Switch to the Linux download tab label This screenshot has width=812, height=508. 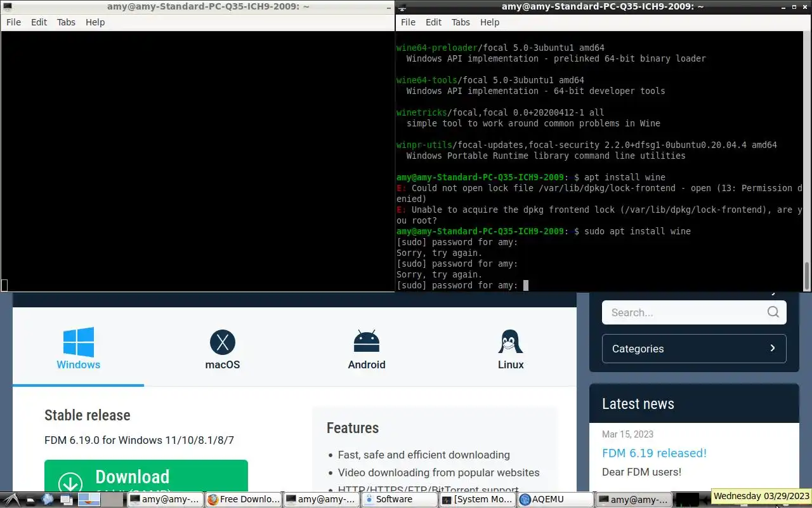(x=511, y=364)
